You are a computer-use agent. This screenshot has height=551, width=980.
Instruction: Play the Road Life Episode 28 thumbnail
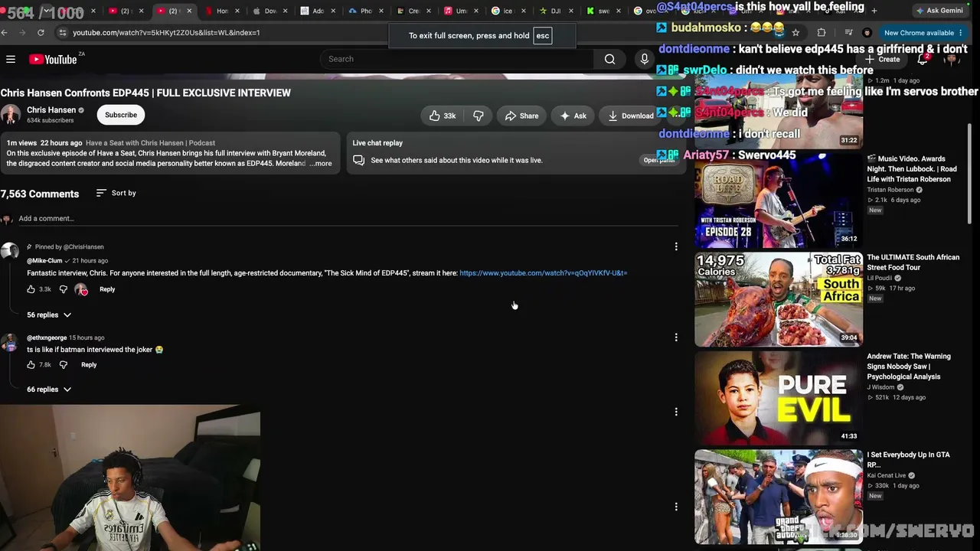779,201
